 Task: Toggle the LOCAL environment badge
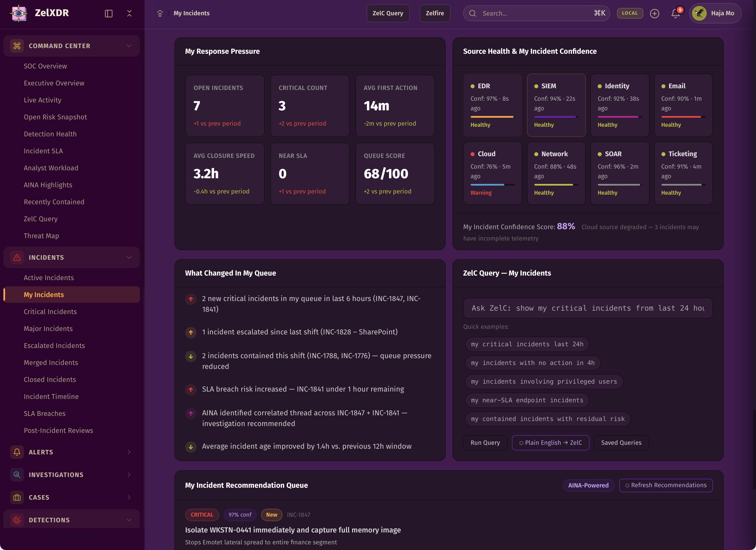click(x=630, y=13)
